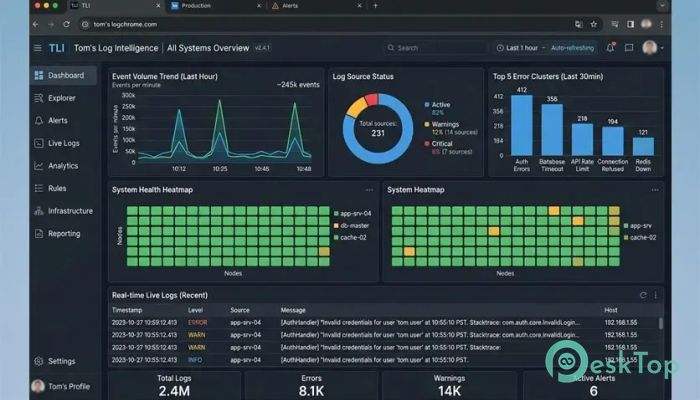Toggle Auto-refreshing
This screenshot has height=400, width=700.
572,48
